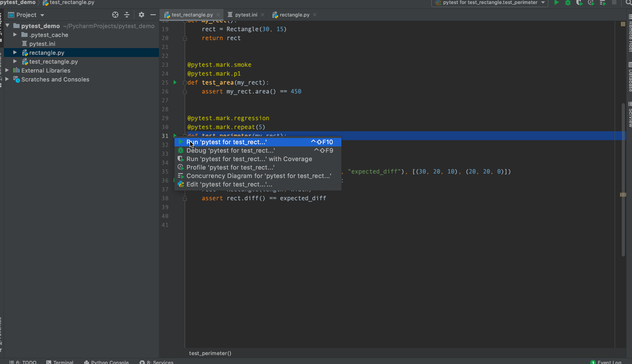Open the Services tool window
Viewport: 632px width, 364px height.
[x=156, y=362]
